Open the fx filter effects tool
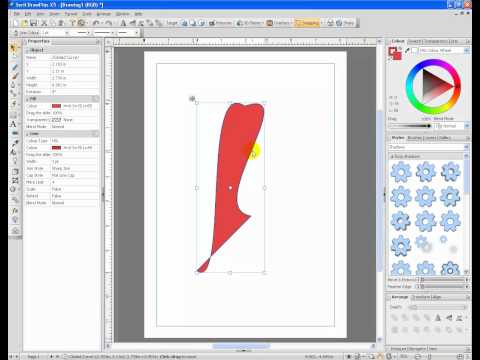The height and width of the screenshot is (360, 480). click(x=15, y=211)
